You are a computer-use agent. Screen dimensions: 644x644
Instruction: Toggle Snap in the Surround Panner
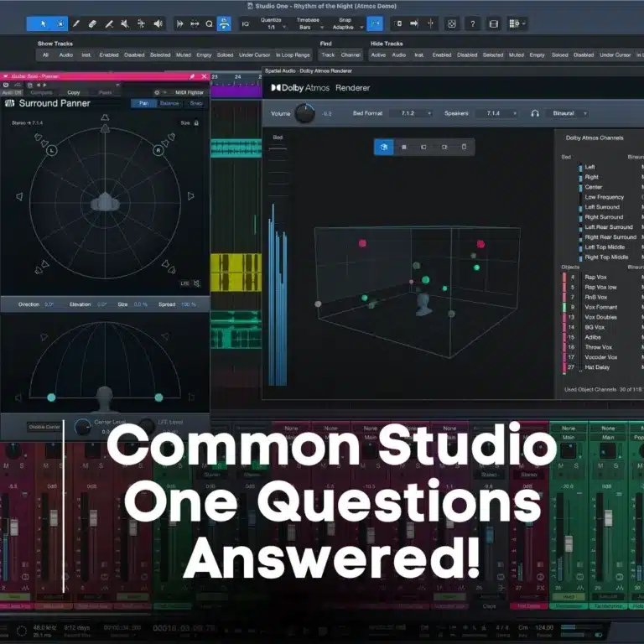[x=195, y=103]
